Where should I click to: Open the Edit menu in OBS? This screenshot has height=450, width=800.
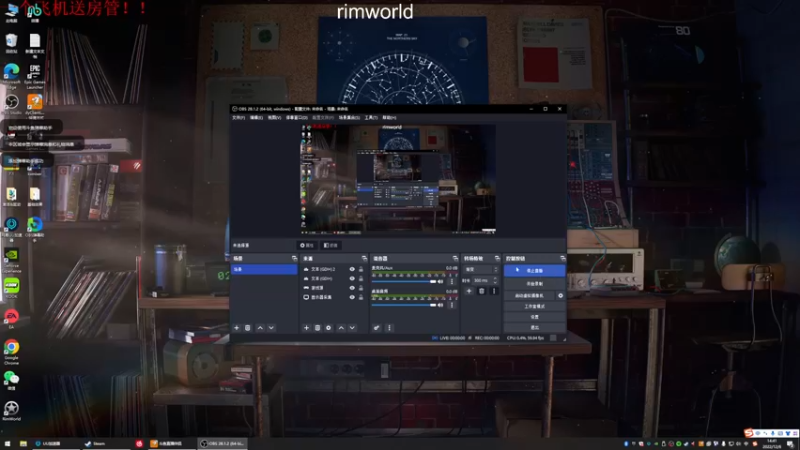pos(256,118)
